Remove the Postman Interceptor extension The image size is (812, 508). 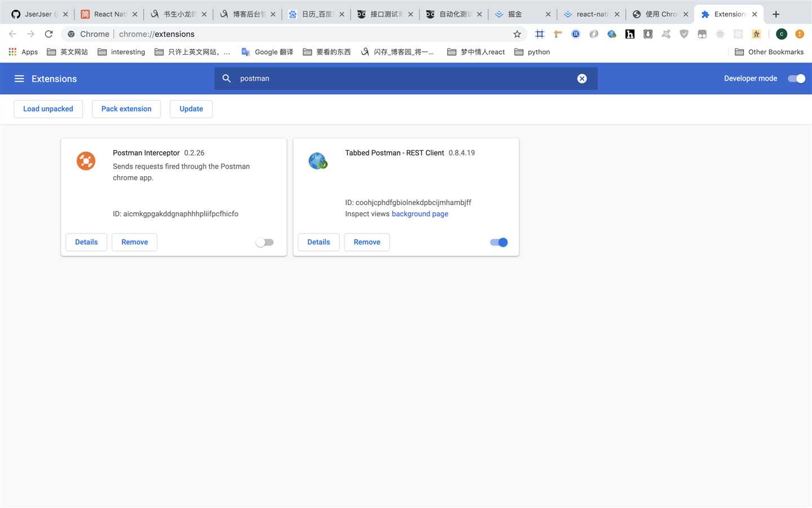point(135,242)
